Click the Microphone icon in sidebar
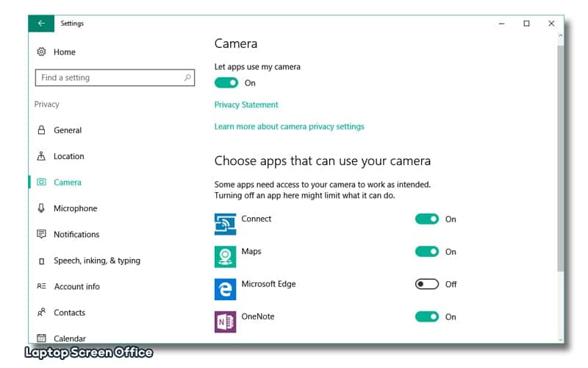Screen dimensions: 588x368 [x=41, y=208]
